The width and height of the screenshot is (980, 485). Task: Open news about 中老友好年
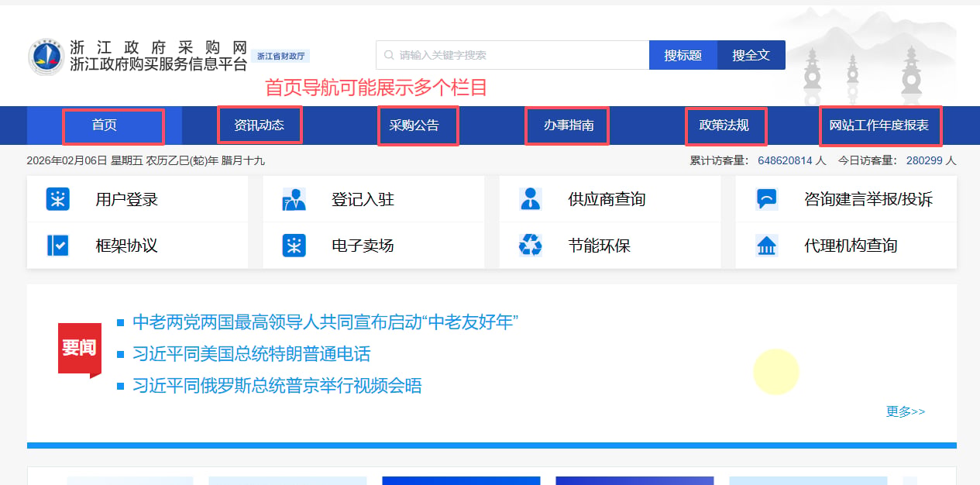point(325,322)
